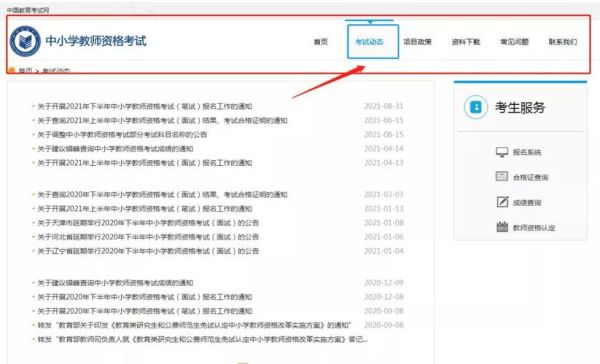Click the date 2020-12-08
Screen dimensions: 600x364
pyautogui.click(x=384, y=297)
